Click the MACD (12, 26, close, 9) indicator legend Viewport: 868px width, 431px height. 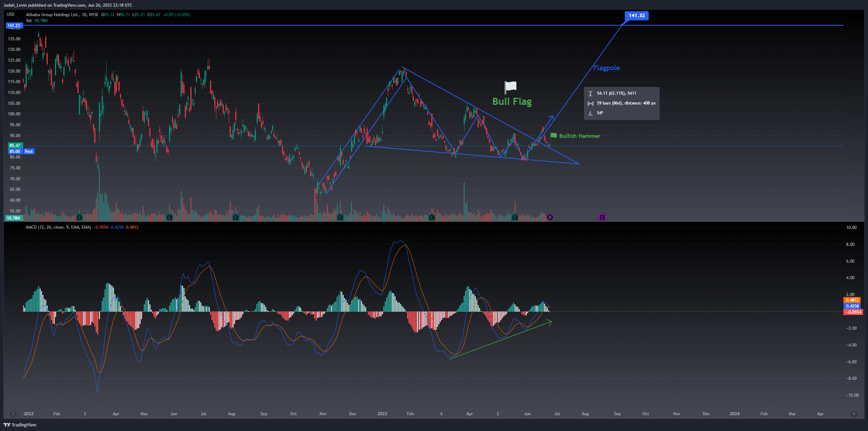[58, 227]
